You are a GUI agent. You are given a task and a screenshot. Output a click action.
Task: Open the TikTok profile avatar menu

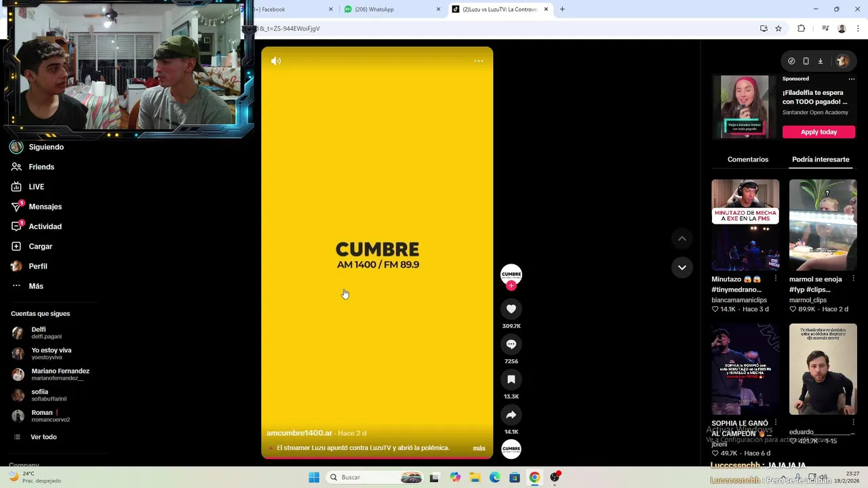pyautogui.click(x=842, y=61)
